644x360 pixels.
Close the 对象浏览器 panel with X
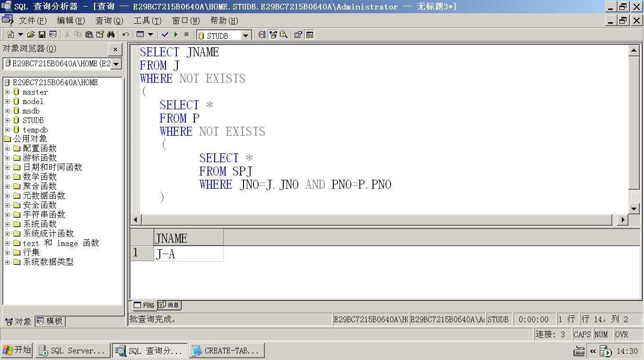[115, 49]
